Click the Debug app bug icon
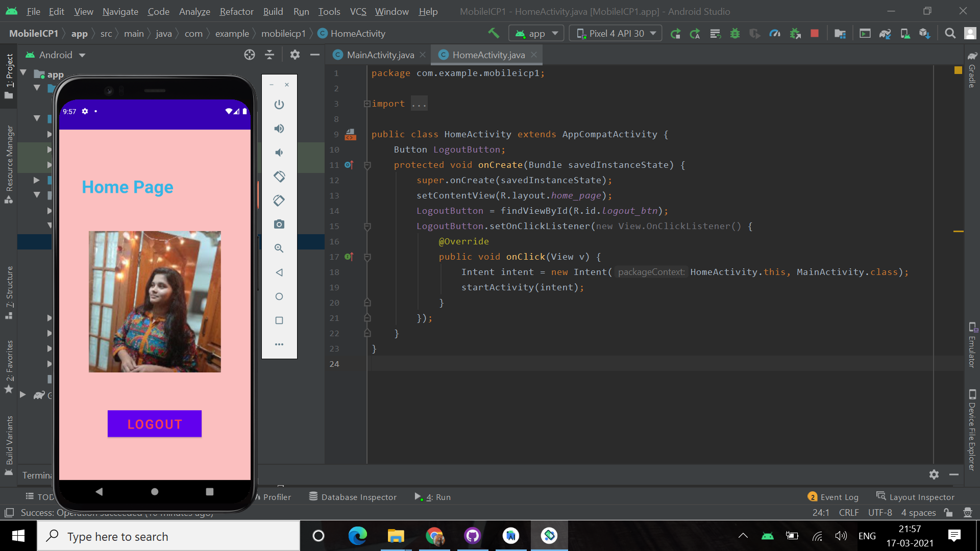The image size is (980, 551). click(x=735, y=34)
